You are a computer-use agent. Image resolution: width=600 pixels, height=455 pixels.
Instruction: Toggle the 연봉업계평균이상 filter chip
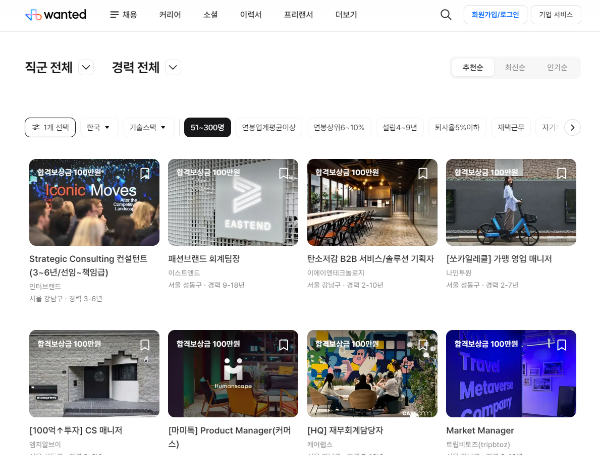point(269,127)
